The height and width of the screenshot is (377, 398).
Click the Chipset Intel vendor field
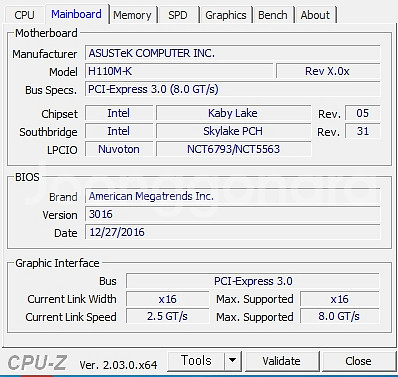(x=119, y=113)
